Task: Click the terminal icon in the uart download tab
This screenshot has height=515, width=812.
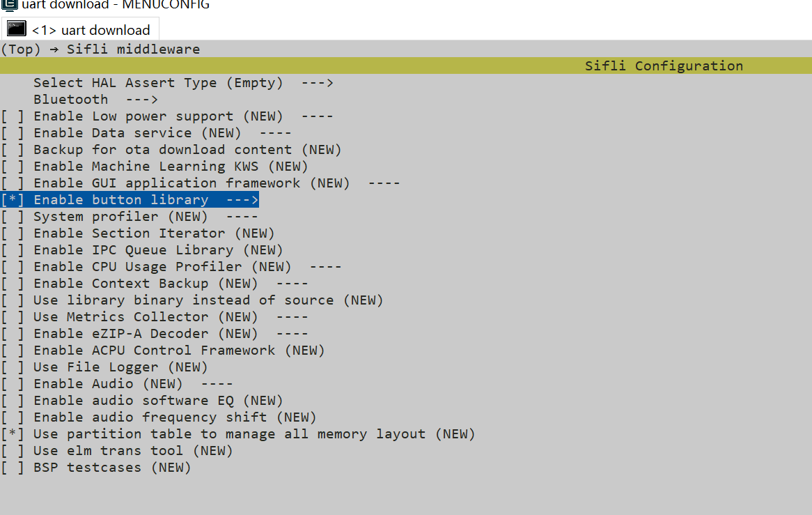Action: [x=17, y=29]
